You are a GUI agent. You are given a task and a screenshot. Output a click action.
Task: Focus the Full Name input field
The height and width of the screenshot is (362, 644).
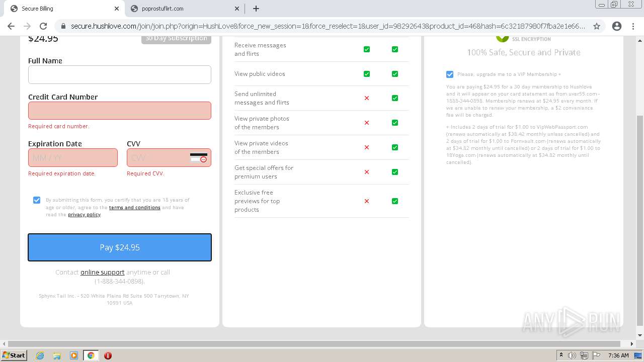[120, 74]
